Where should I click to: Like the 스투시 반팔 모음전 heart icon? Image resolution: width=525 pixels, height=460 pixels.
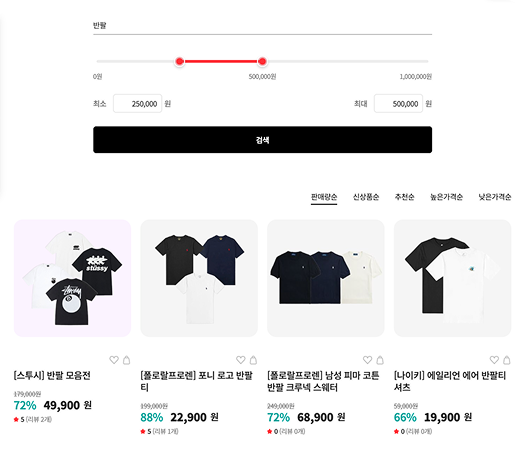point(114,360)
